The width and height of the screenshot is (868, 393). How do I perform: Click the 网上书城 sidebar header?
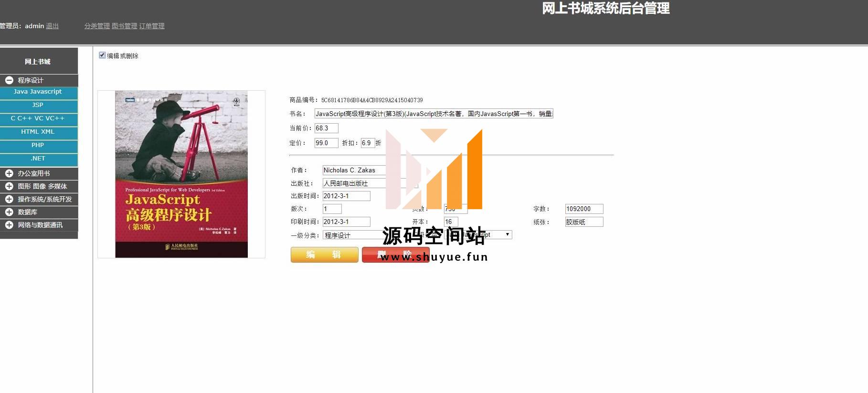click(x=38, y=61)
